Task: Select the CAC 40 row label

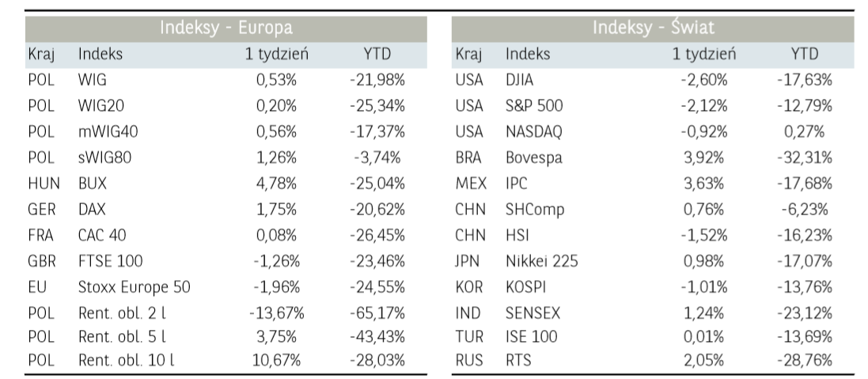Action: coord(101,233)
